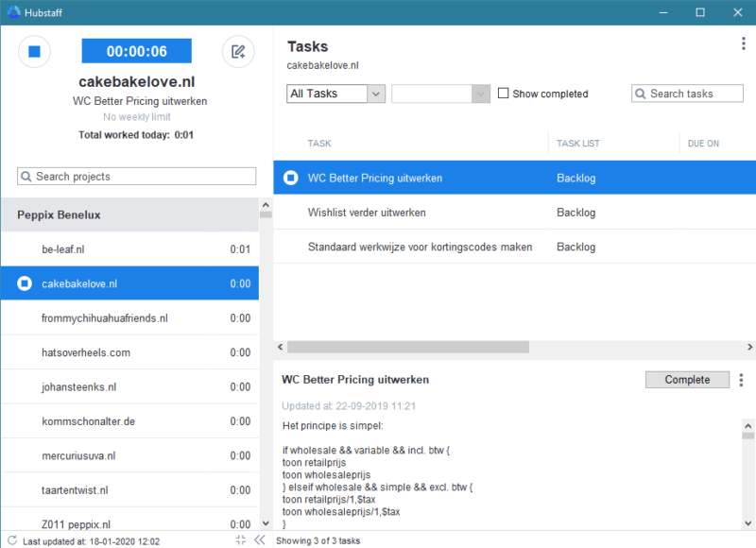The width and height of the screenshot is (756, 548).
Task: Select the Z011 peppix.nl project
Action: point(129,521)
